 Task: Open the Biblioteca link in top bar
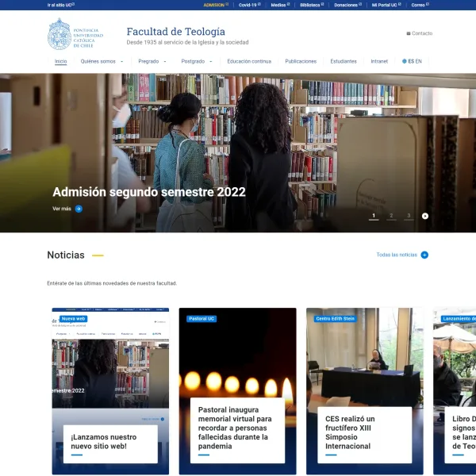click(x=312, y=5)
